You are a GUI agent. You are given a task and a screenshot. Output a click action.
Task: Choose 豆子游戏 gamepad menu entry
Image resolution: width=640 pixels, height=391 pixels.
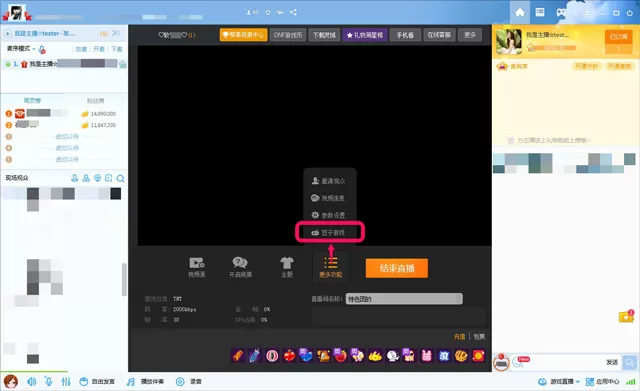coord(329,233)
